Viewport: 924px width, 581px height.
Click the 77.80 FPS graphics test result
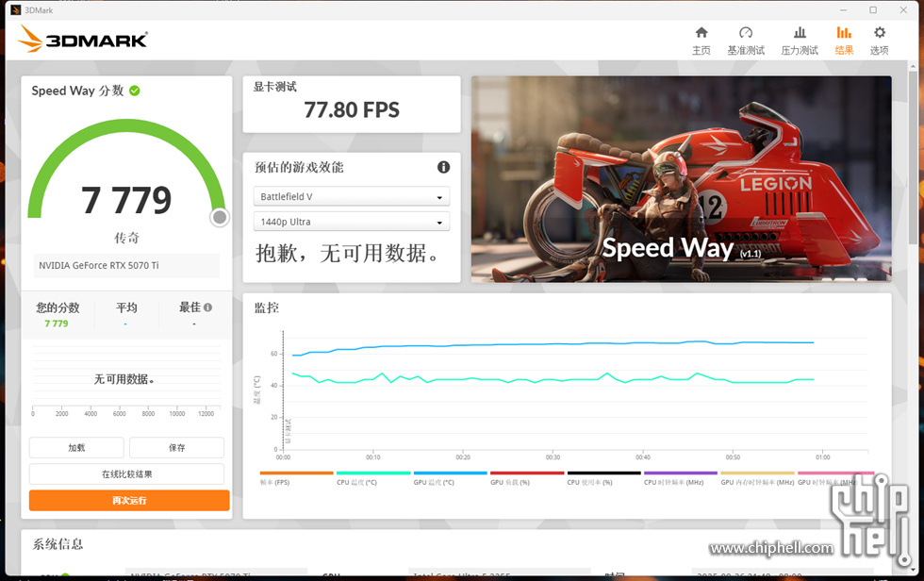[x=352, y=109]
